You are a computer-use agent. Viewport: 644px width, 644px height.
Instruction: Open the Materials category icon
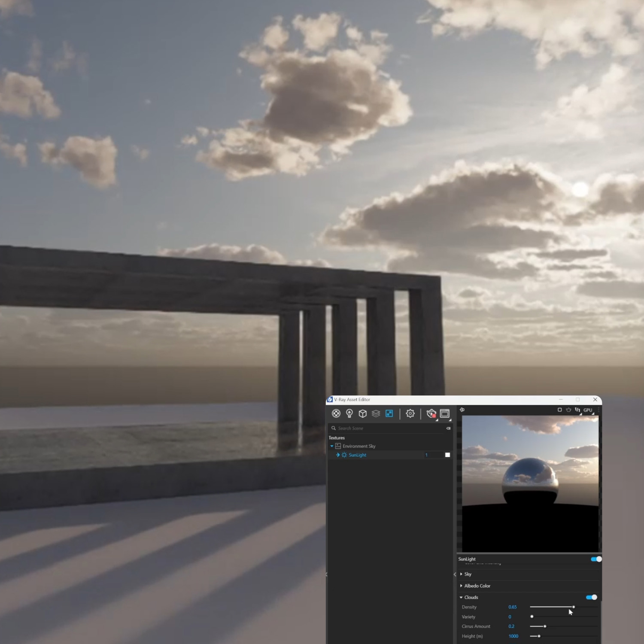336,413
